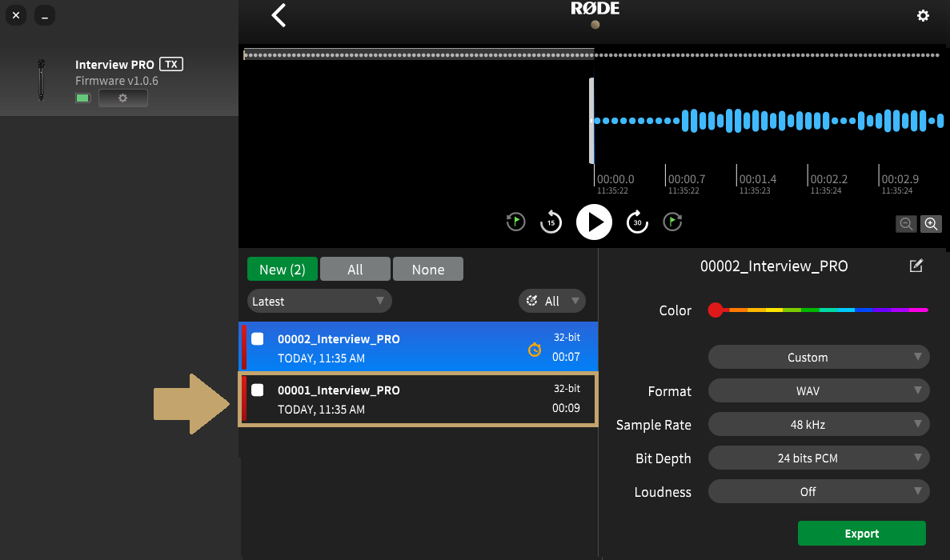Click the dotted recording overview bar
Screen dimensions: 950x560
click(591, 55)
